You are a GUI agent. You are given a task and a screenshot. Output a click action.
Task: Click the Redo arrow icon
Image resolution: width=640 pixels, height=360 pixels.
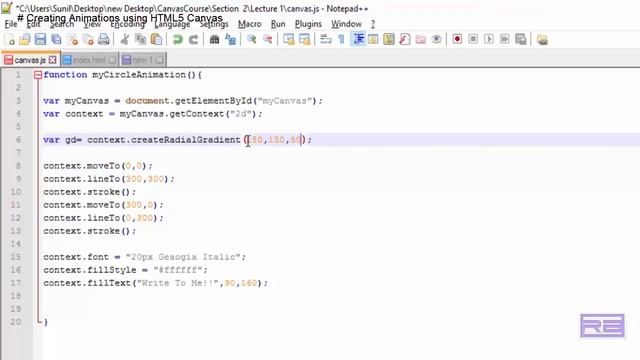tap(193, 39)
